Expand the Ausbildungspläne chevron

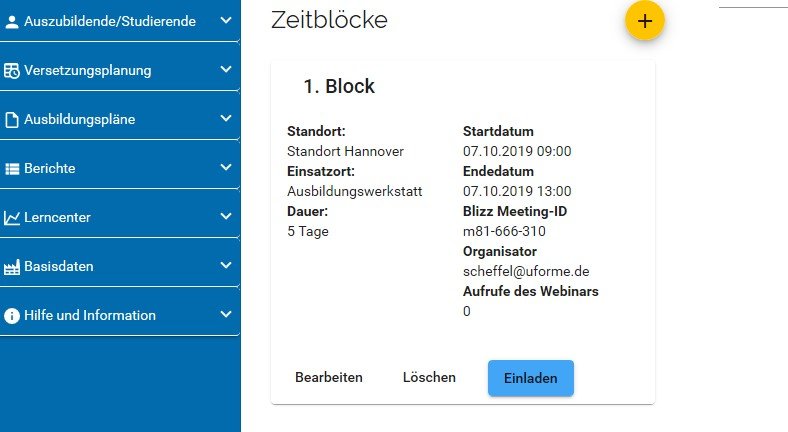(x=226, y=118)
